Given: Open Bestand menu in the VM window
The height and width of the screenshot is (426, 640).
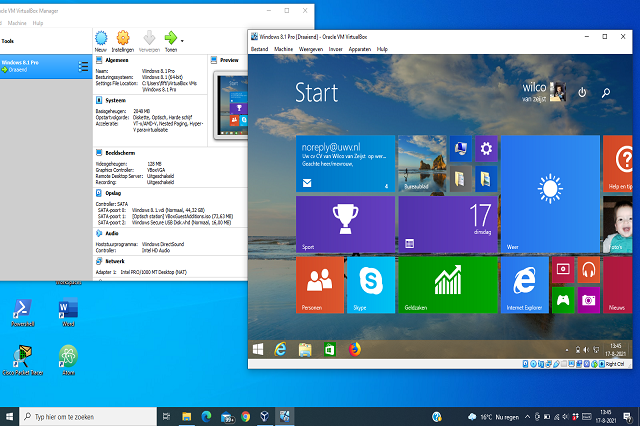Looking at the screenshot, I should pyautogui.click(x=259, y=49).
